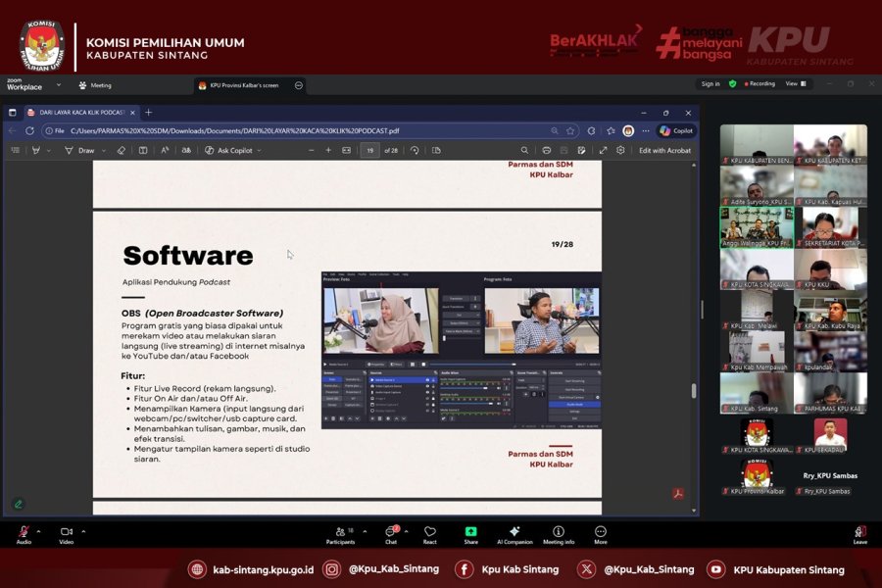
Task: Click the React heart icon
Action: [x=430, y=532]
